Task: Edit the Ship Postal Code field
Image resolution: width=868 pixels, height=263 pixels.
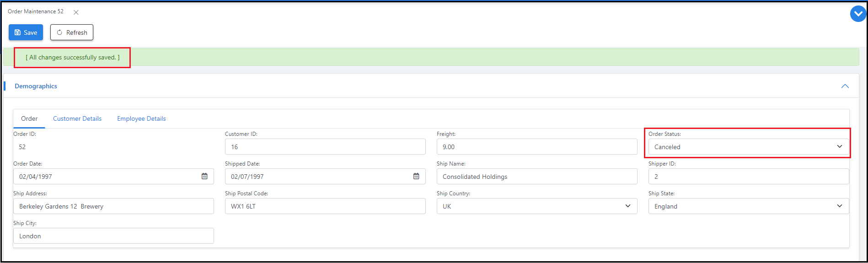Action: [x=325, y=206]
